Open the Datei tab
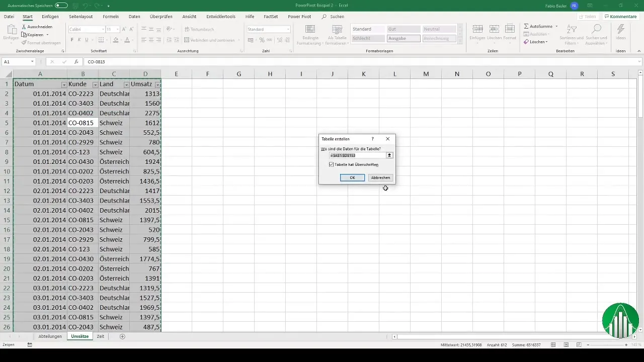 tap(9, 17)
